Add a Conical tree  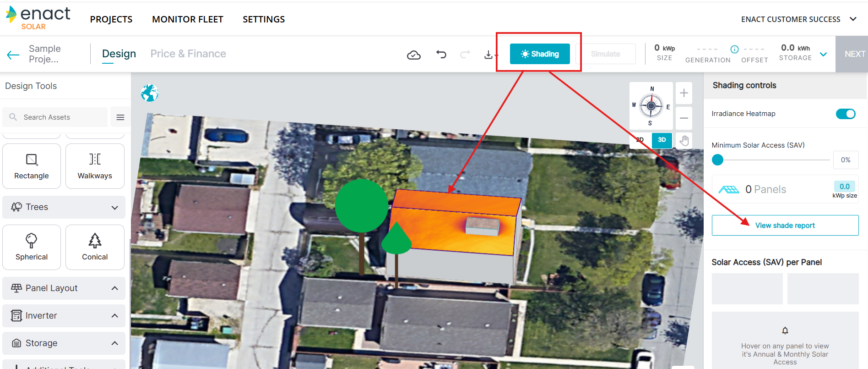[95, 247]
